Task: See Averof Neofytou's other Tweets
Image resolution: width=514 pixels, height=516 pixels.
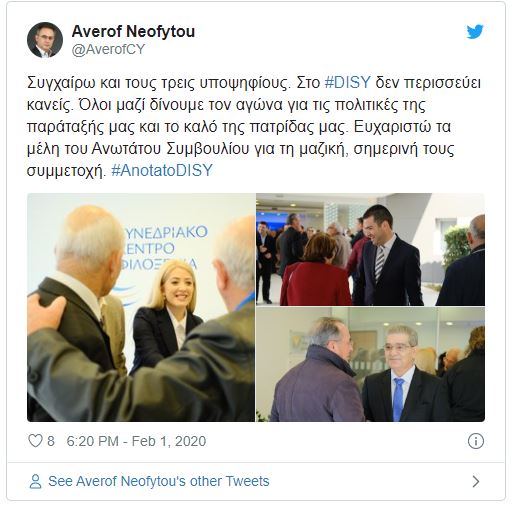Action: pyautogui.click(x=159, y=481)
